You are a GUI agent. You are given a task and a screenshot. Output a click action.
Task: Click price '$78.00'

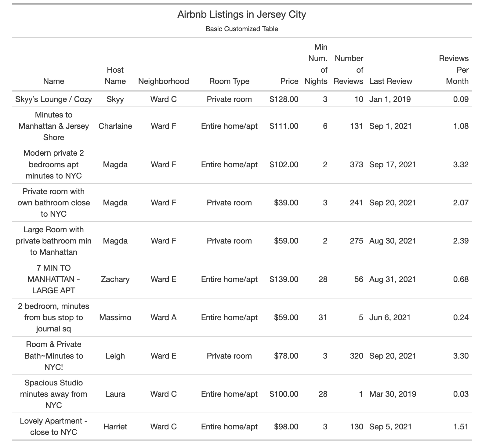coord(286,356)
